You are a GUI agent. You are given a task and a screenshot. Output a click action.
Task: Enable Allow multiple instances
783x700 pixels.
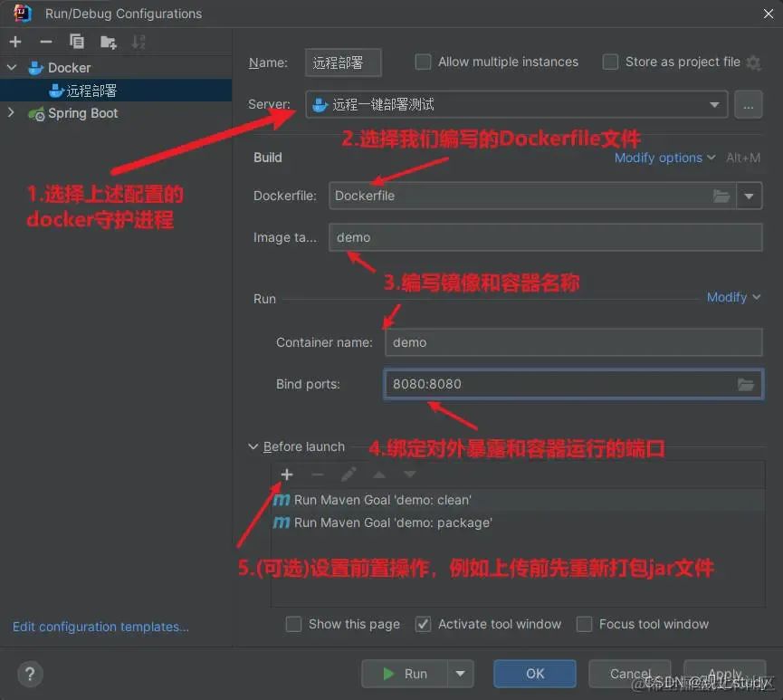(x=423, y=62)
